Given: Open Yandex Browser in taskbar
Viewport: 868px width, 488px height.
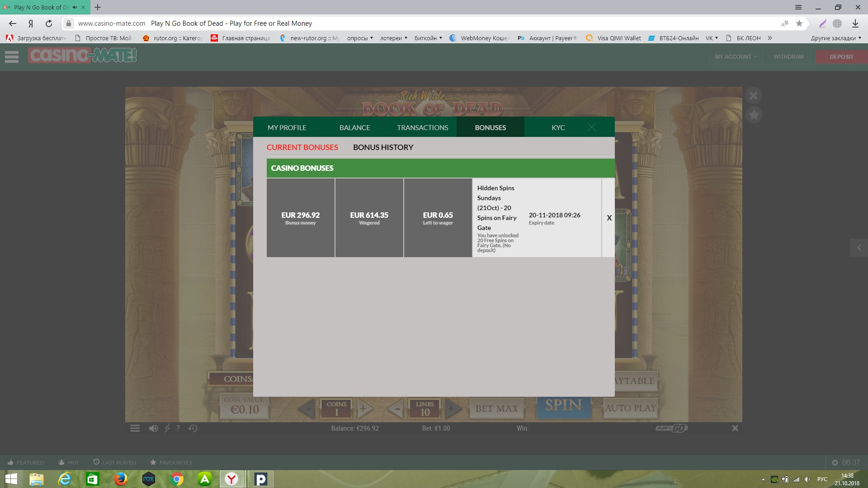Looking at the screenshot, I should tap(232, 479).
